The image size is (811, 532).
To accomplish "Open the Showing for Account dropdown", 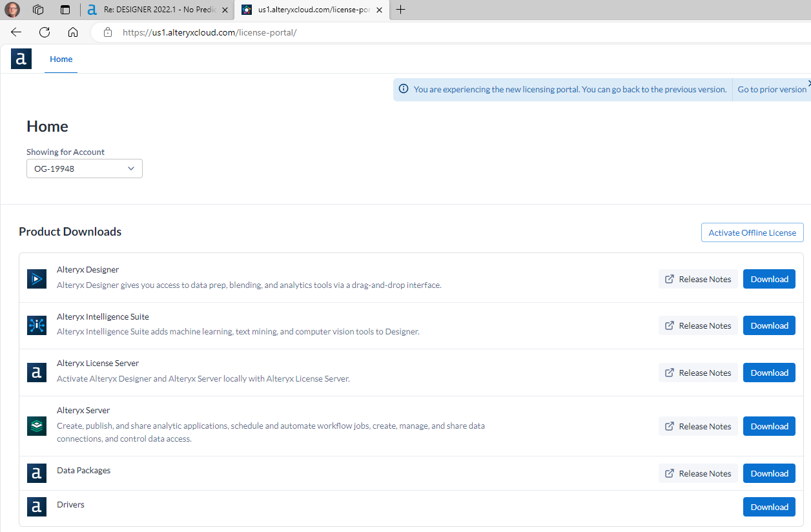I will (x=84, y=168).
